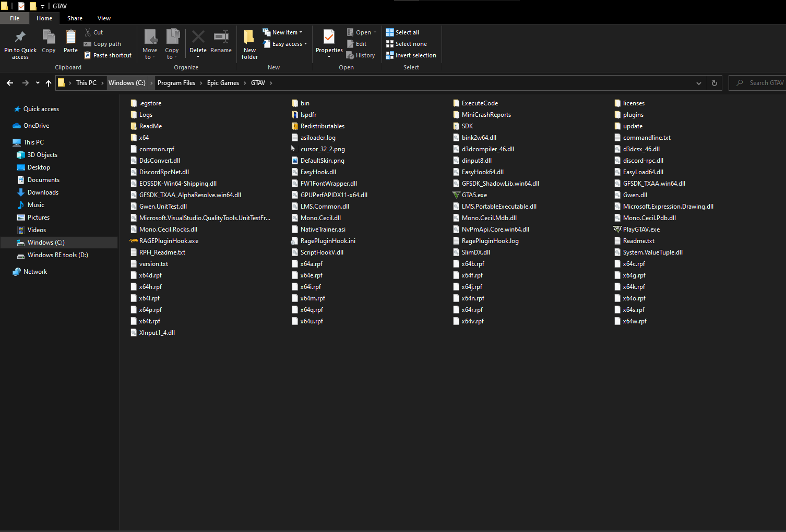The width and height of the screenshot is (786, 532).
Task: Click the Paste clipboard icon
Action: tap(70, 38)
